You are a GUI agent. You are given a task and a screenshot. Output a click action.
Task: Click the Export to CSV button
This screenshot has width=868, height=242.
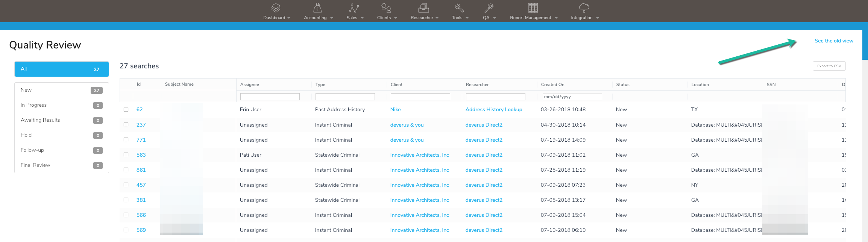tap(829, 66)
